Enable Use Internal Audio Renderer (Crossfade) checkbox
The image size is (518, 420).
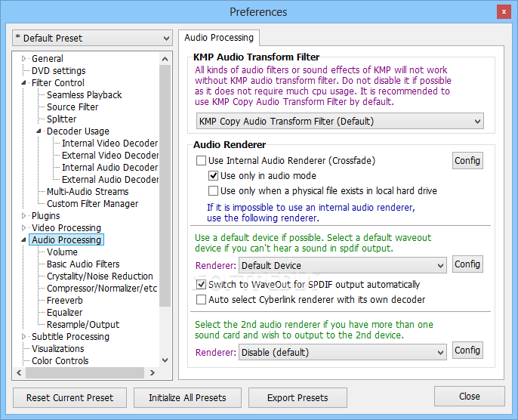[201, 161]
